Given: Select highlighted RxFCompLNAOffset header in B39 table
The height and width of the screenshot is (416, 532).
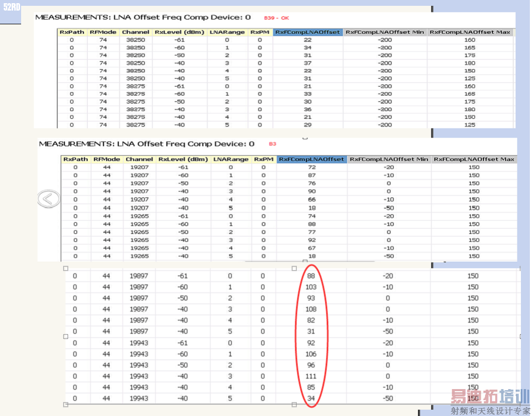Looking at the screenshot, I should point(308,32).
